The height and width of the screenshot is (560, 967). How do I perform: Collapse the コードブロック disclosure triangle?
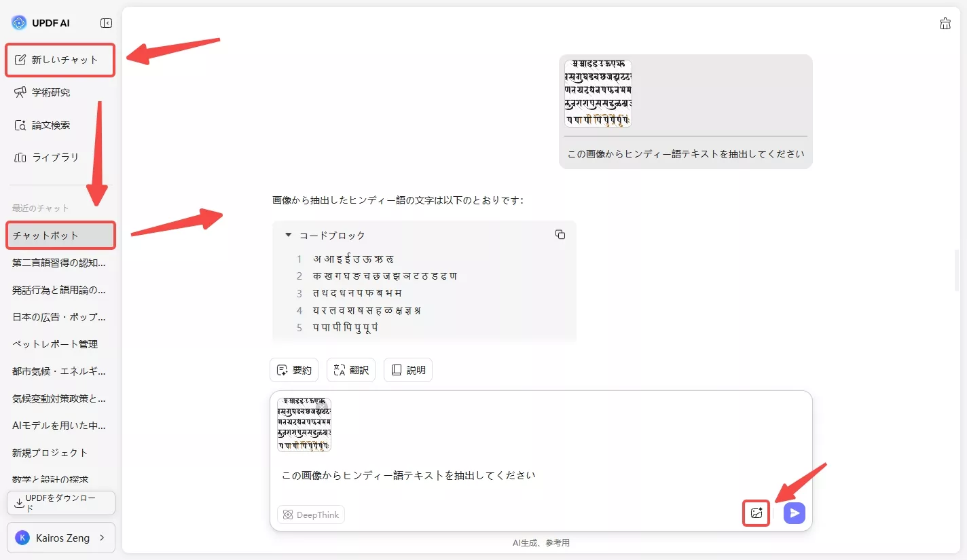click(x=287, y=234)
